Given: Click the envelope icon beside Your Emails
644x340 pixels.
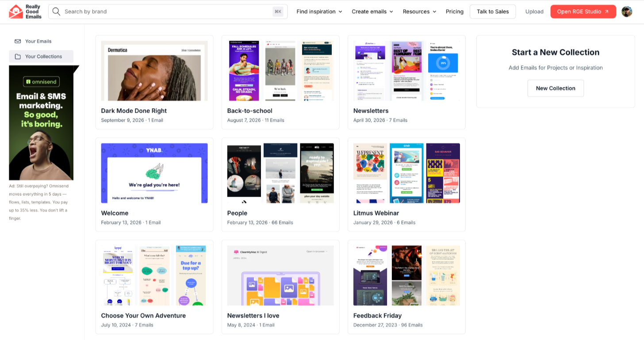Looking at the screenshot, I should click(x=18, y=41).
